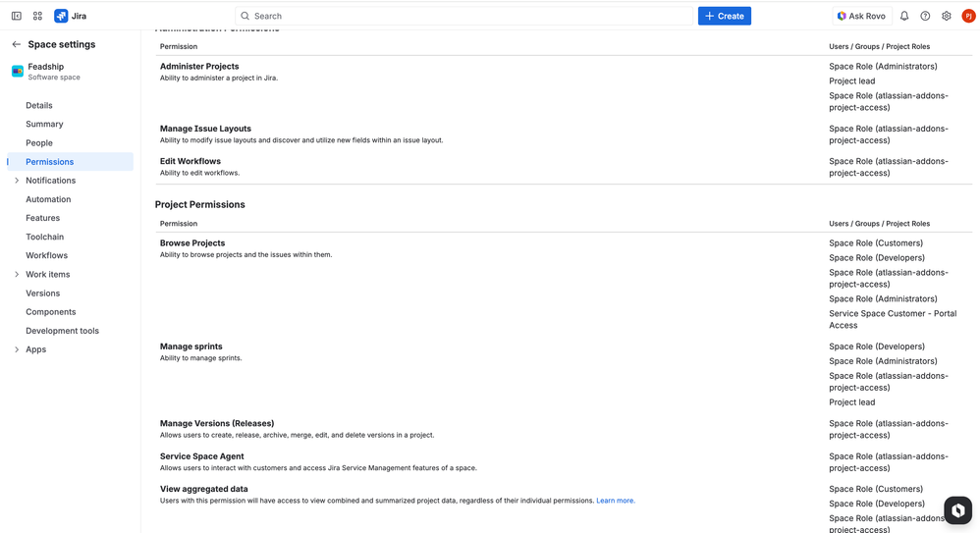980x533 pixels.
Task: Open the Workflows settings page
Action: pyautogui.click(x=46, y=255)
